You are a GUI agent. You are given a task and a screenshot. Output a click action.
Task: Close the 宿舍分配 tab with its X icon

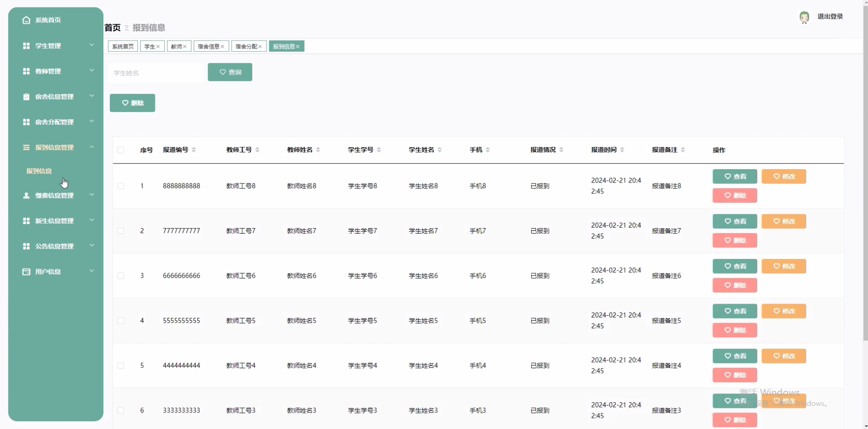pyautogui.click(x=260, y=47)
